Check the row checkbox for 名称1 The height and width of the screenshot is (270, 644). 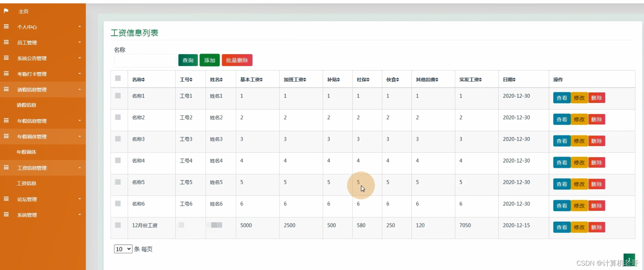(x=118, y=96)
